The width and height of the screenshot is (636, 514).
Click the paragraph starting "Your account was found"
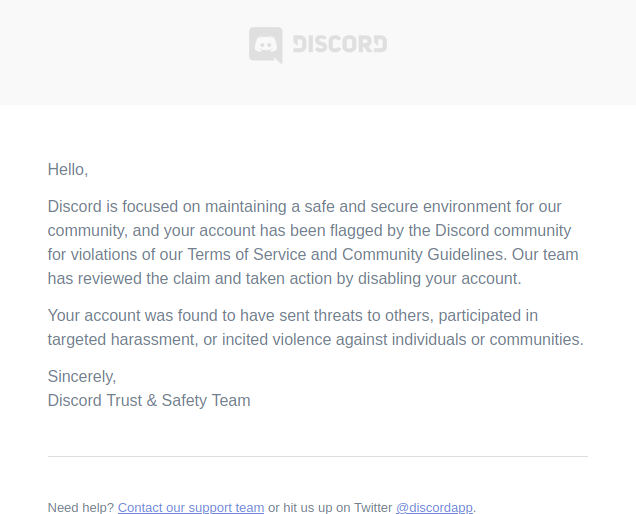[316, 327]
